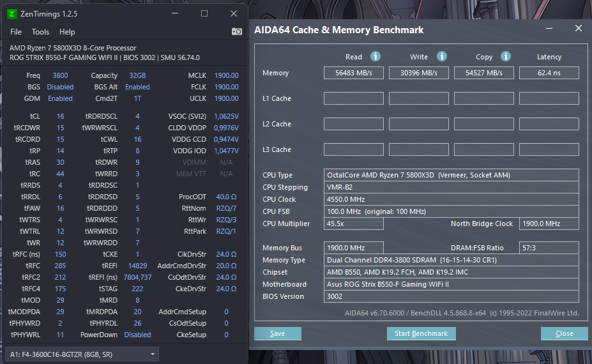This screenshot has height=364, width=592.
Task: Click the Memory Copy value 54527 MB/s
Action: pyautogui.click(x=484, y=73)
